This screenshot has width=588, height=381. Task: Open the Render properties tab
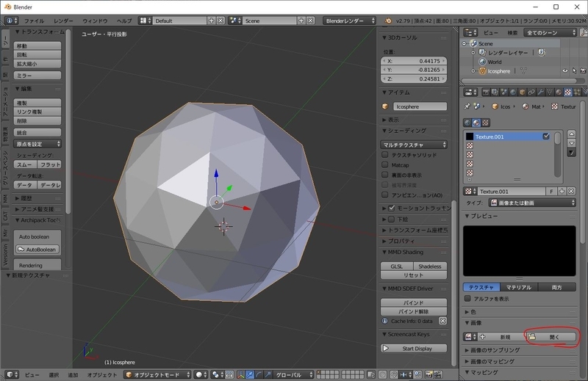point(486,92)
